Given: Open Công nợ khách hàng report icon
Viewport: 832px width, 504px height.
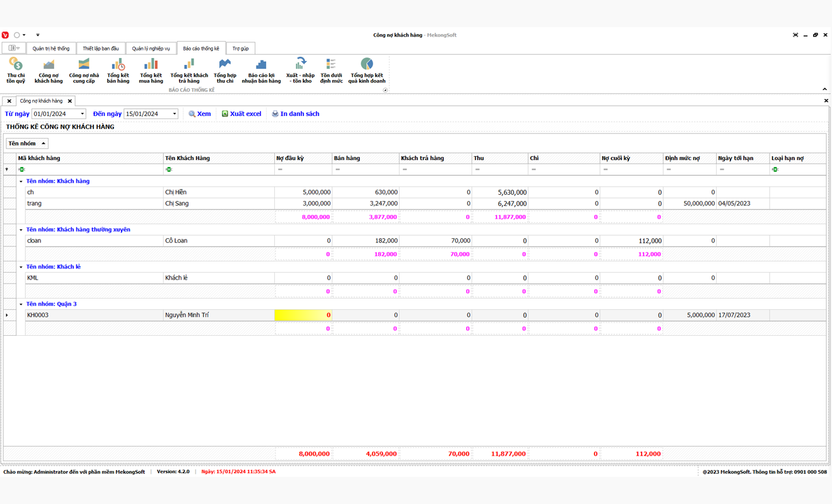Looking at the screenshot, I should (49, 71).
